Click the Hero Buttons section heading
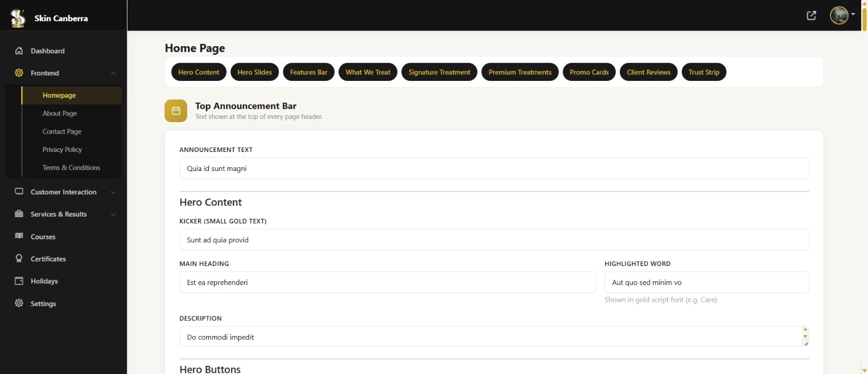868x374 pixels. pyautogui.click(x=210, y=369)
